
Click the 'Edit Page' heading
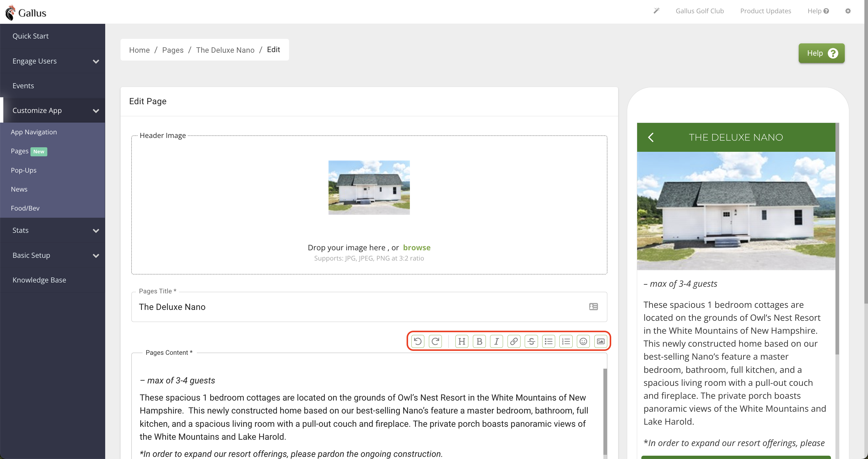tap(148, 101)
